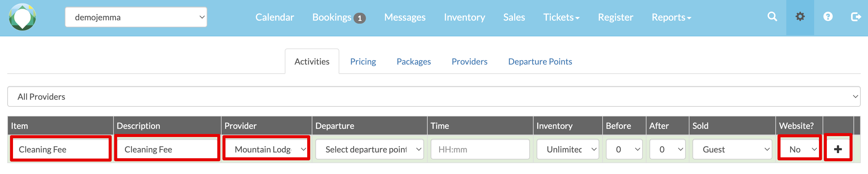Open the settings gear icon
868x174 pixels.
pyautogui.click(x=800, y=17)
